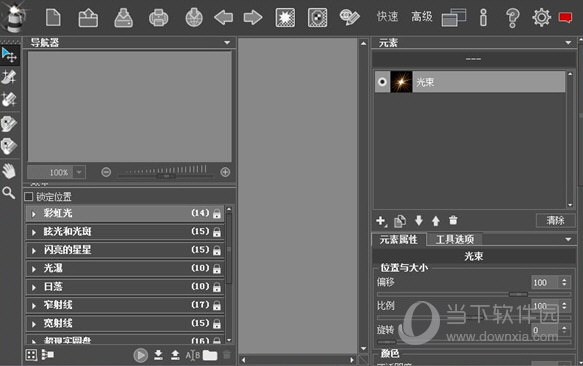Click the overlapping windows layout icon
Viewport: 583px width, 366px height.
point(454,18)
